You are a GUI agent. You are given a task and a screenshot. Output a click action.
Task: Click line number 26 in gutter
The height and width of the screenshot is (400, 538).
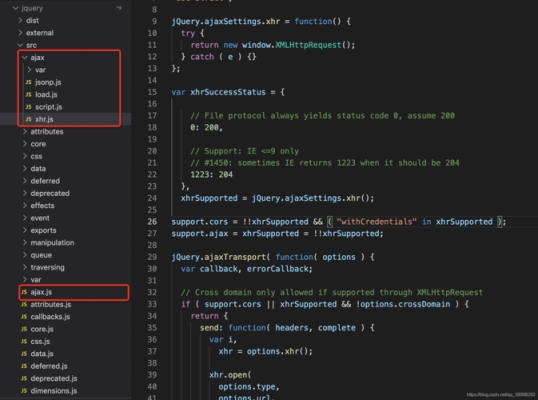(x=152, y=222)
